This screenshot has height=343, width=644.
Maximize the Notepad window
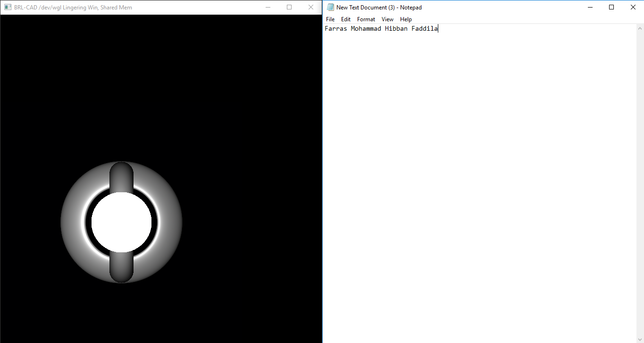(x=611, y=7)
